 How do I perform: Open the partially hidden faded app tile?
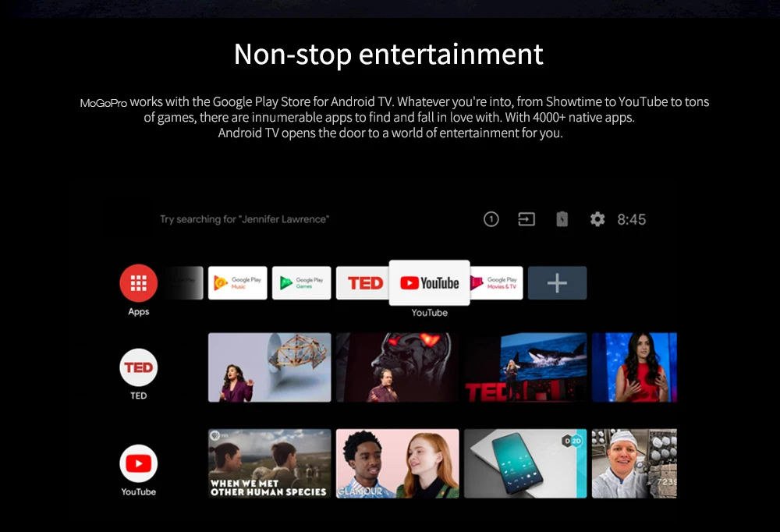(184, 282)
